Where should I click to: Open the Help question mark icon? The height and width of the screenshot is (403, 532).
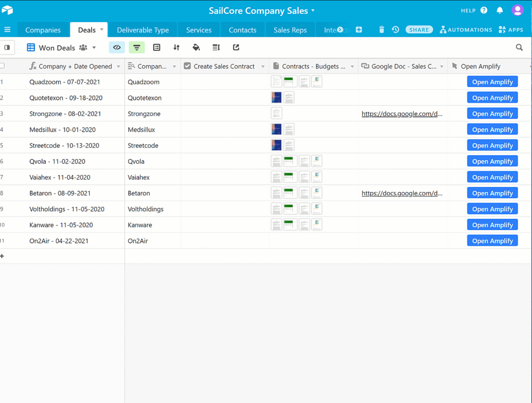tap(484, 10)
